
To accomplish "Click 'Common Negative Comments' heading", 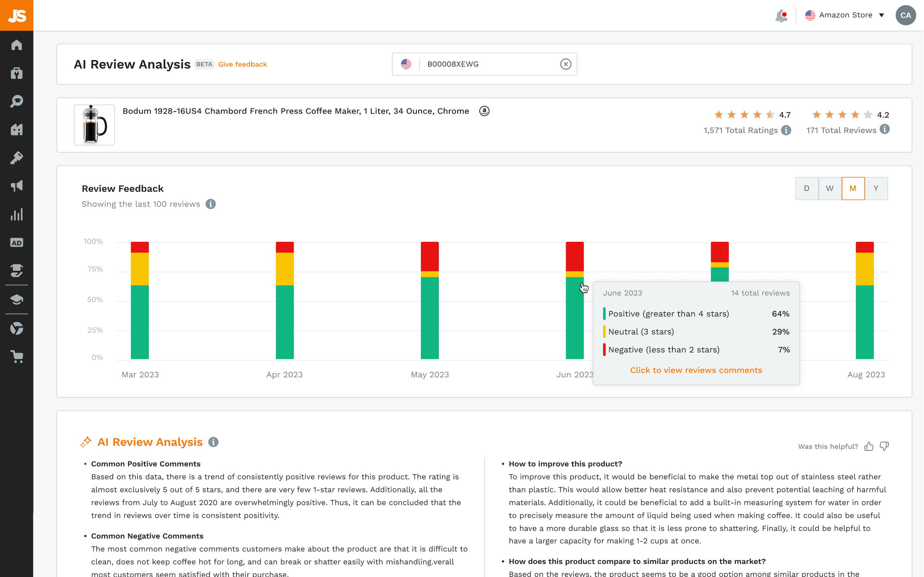I will tap(147, 536).
